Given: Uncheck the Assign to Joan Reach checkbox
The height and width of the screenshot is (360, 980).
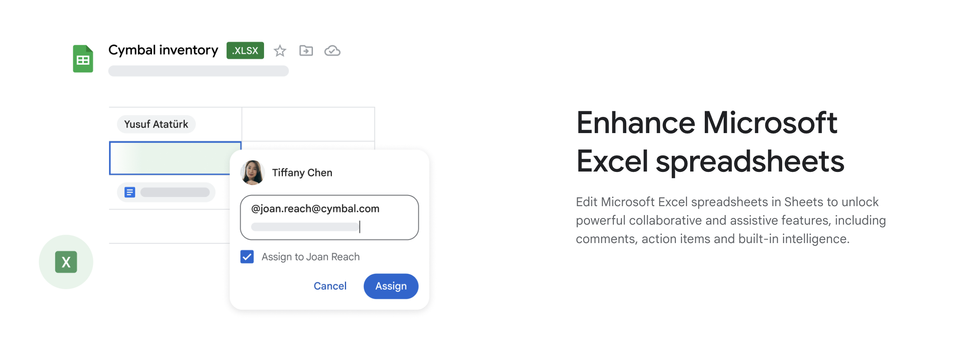Looking at the screenshot, I should click(x=247, y=257).
